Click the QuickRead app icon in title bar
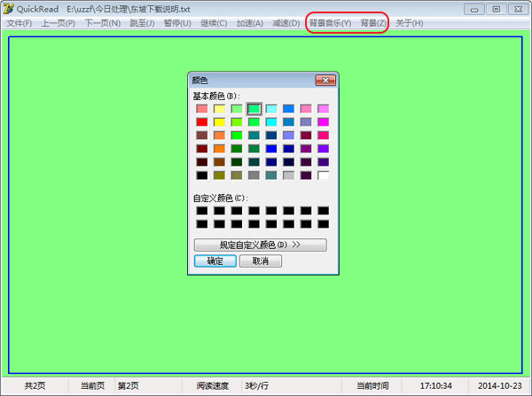The image size is (532, 396). [x=8, y=9]
